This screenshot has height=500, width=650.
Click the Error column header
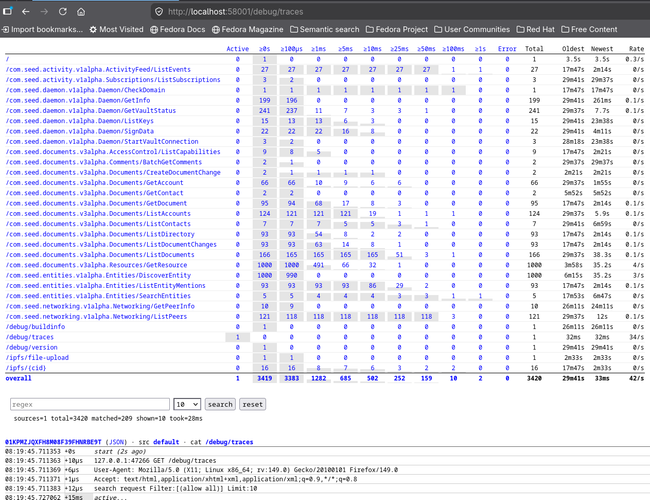[x=507, y=48]
